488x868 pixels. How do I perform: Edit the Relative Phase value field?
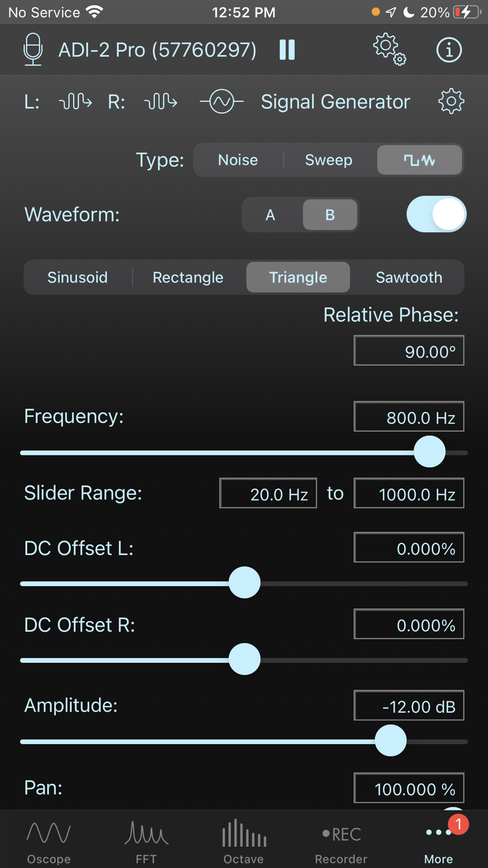(408, 351)
